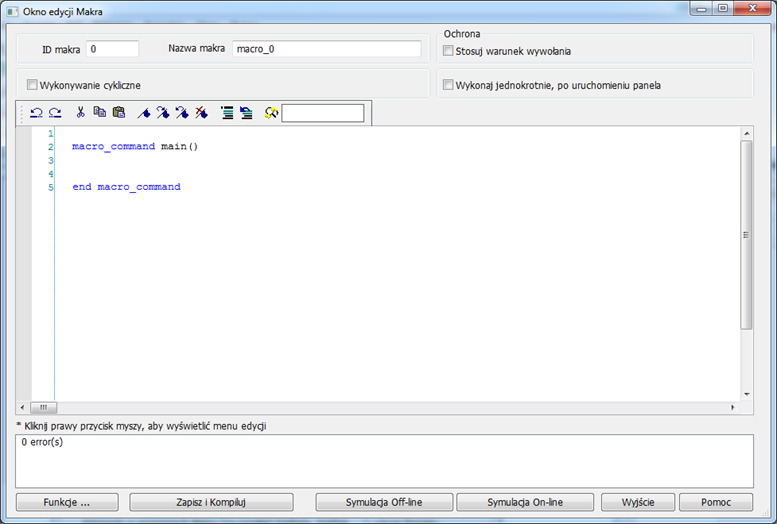Start 'Symulacja Off-line'
777x524 pixels.
click(x=384, y=502)
